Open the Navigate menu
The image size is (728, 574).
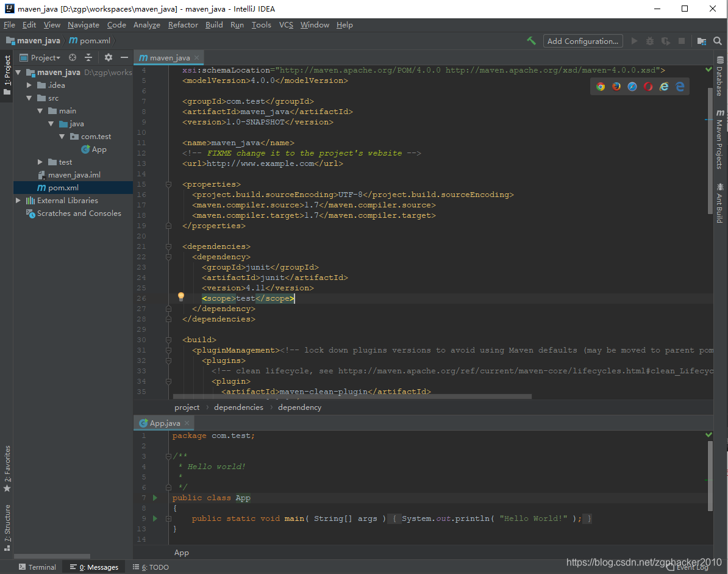pos(84,24)
